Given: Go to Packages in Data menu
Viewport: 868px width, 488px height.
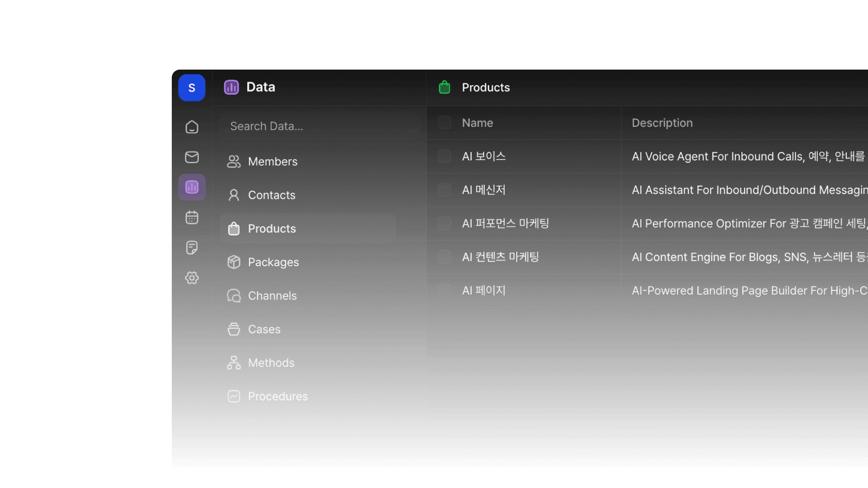Looking at the screenshot, I should click(273, 262).
